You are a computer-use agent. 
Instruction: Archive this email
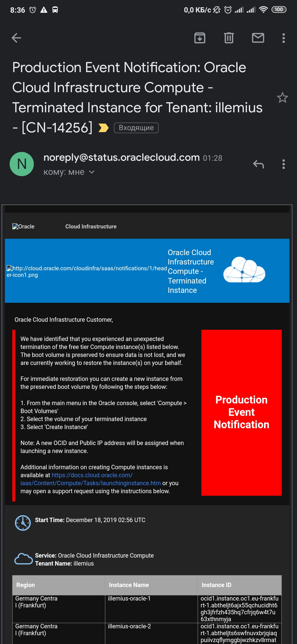coord(200,38)
